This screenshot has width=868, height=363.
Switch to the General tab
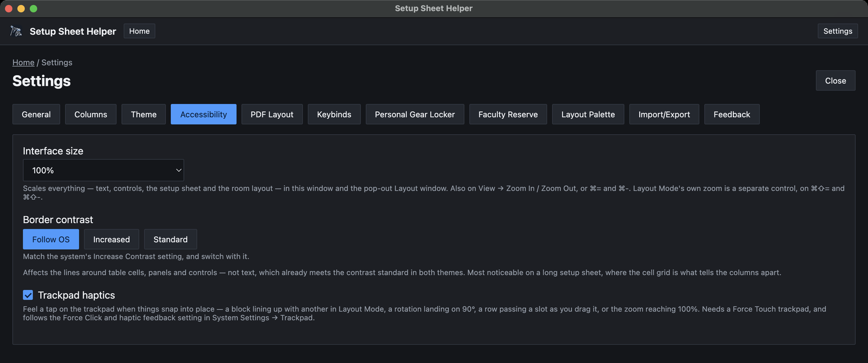36,114
